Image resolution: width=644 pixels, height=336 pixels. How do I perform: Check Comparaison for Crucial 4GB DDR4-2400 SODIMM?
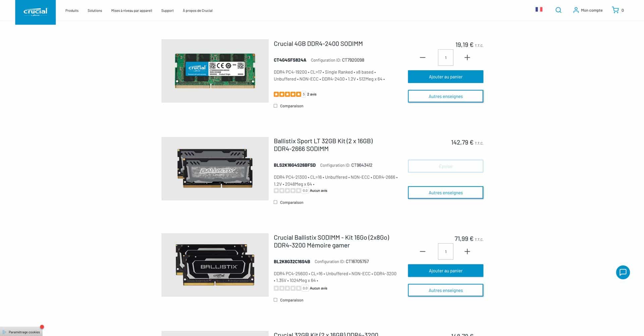(275, 106)
